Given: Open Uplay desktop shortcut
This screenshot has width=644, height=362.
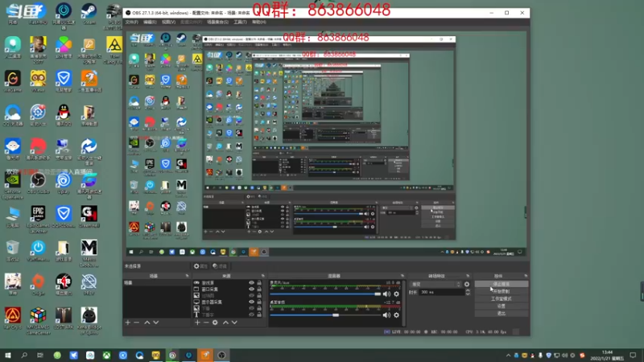Looking at the screenshot, I should [x=64, y=183].
